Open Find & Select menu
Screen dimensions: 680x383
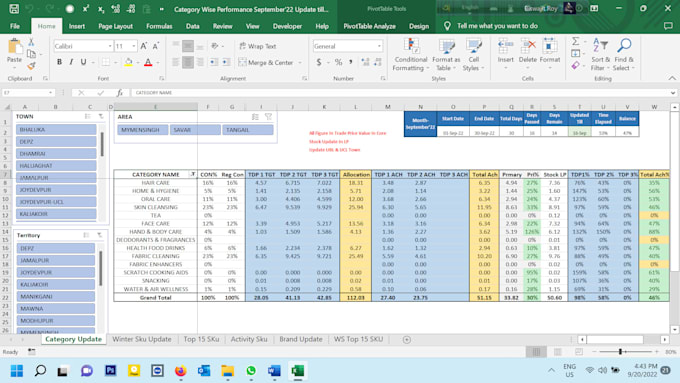[x=624, y=55]
